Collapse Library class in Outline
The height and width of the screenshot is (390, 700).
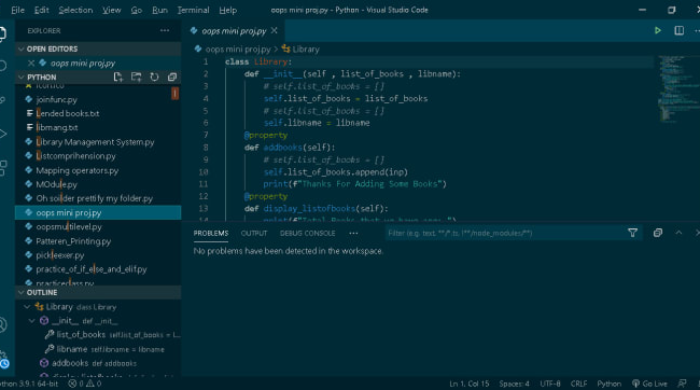(x=27, y=307)
